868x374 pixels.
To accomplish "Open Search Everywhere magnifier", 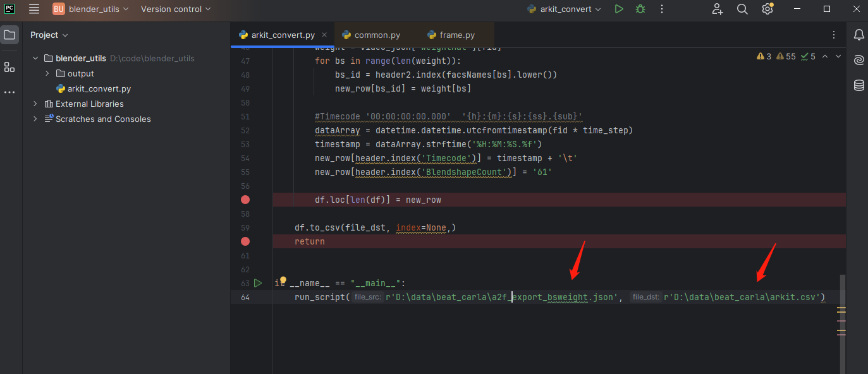I will click(742, 9).
